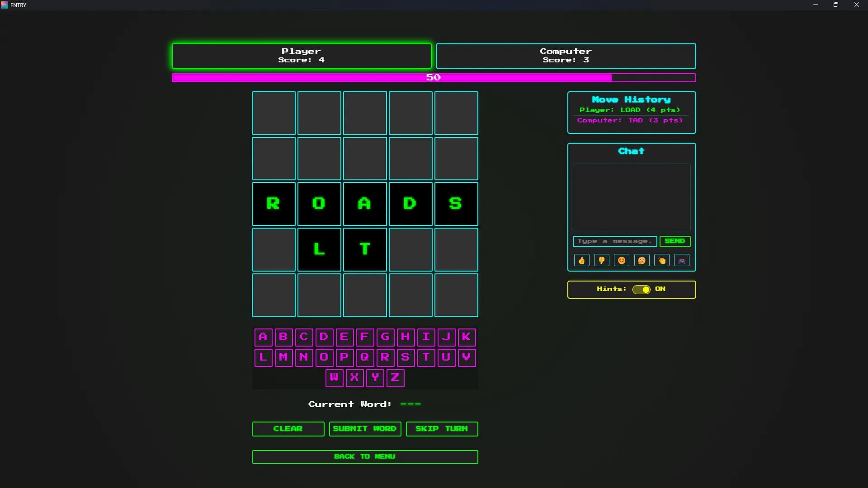Select the P letter key

pos(344,357)
